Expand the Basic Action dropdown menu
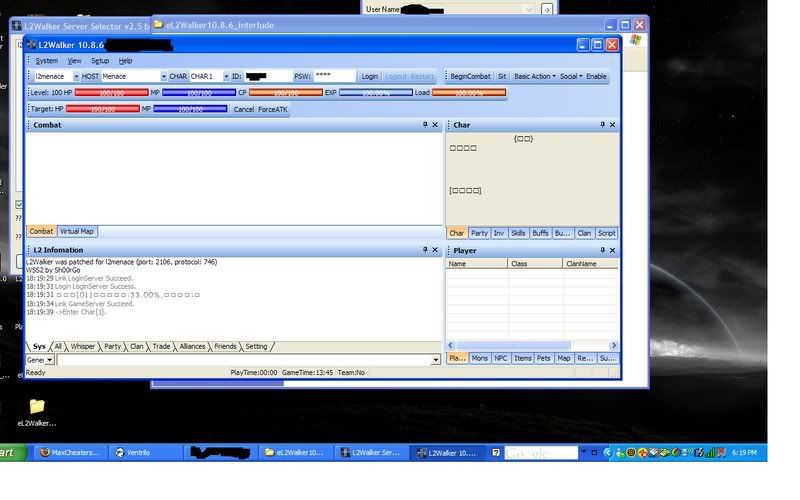This screenshot has width=800, height=500. 535,76
